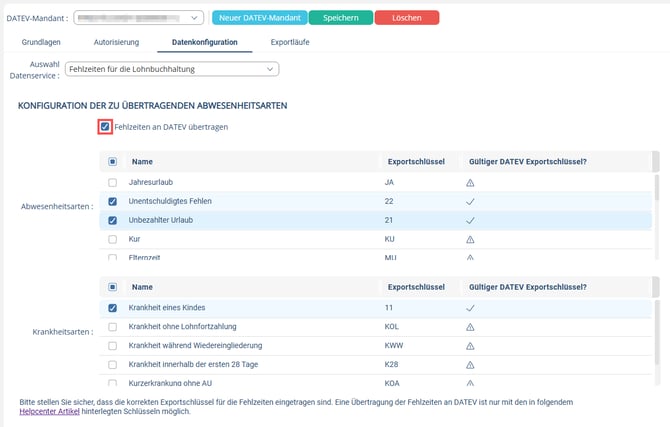
Task: Open the Exportläufe tab
Action: click(x=290, y=42)
